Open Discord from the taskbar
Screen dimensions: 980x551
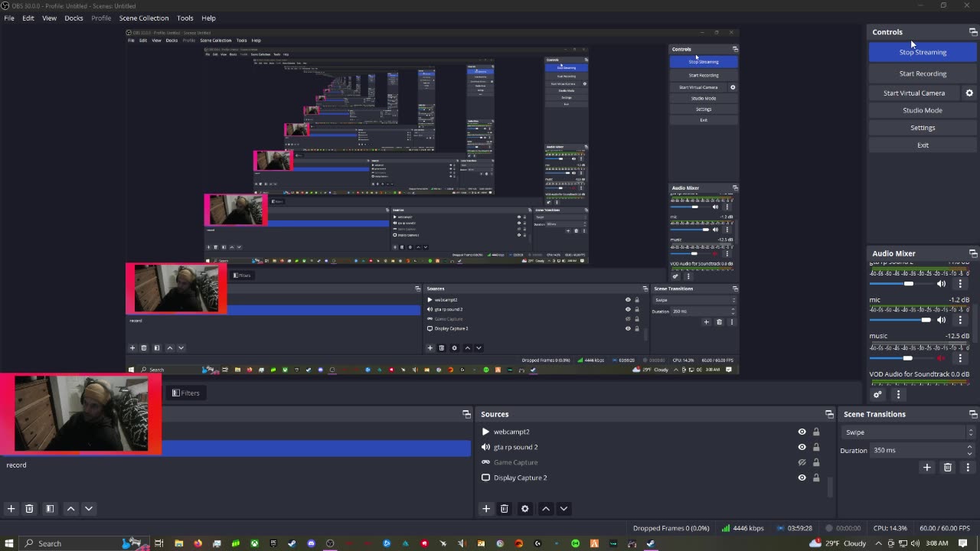coord(311,543)
